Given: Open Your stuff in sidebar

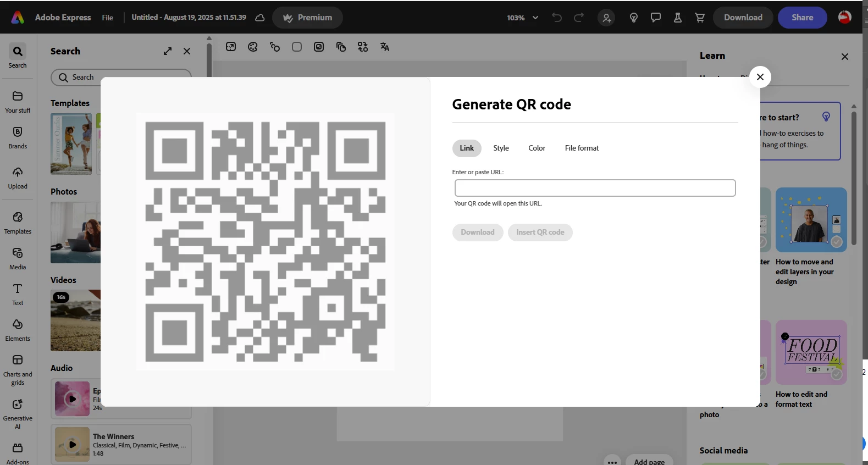Looking at the screenshot, I should (x=18, y=102).
